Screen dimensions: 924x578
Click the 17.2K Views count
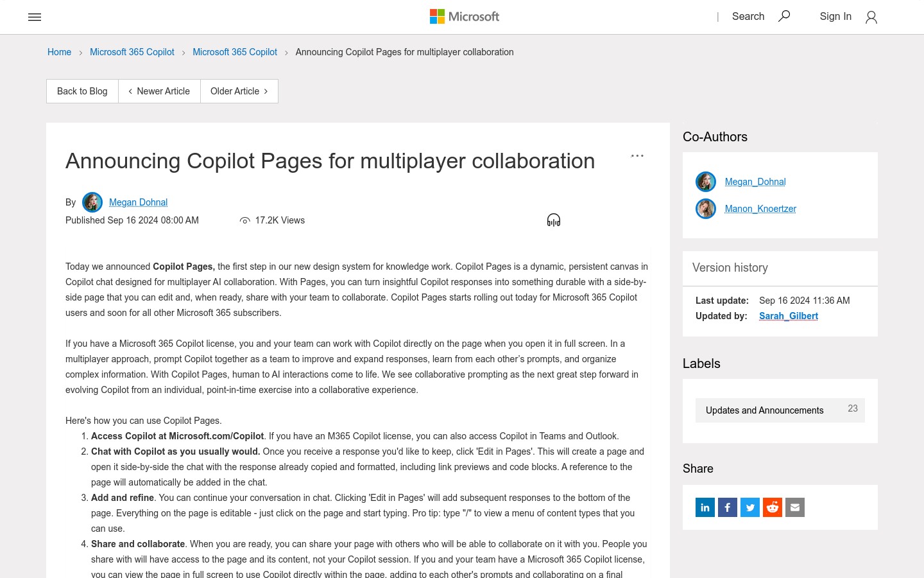click(280, 220)
